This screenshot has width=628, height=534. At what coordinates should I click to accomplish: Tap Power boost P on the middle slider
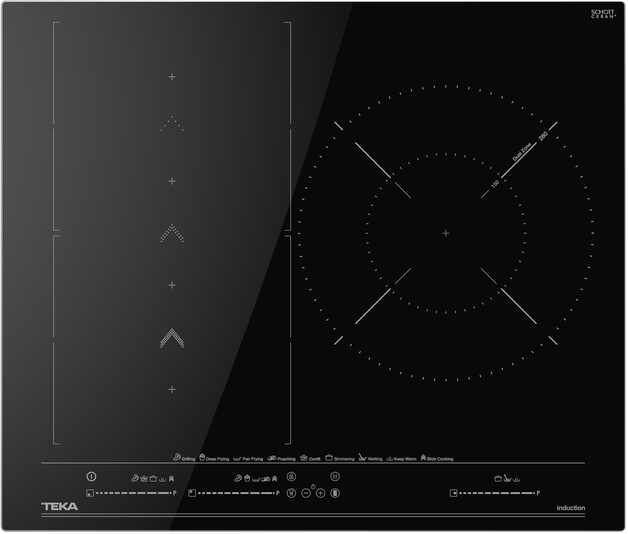[278, 493]
